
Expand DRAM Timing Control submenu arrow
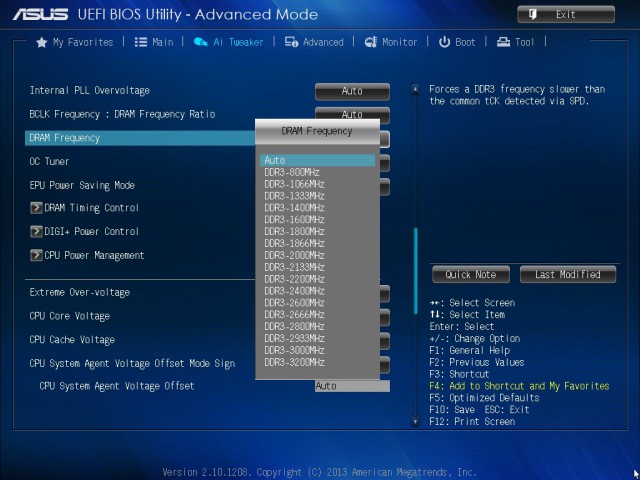click(x=36, y=208)
